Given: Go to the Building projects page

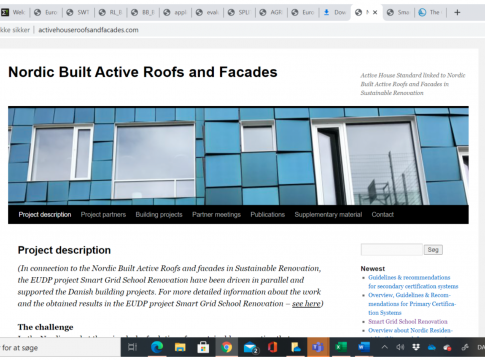Looking at the screenshot, I should (x=159, y=215).
